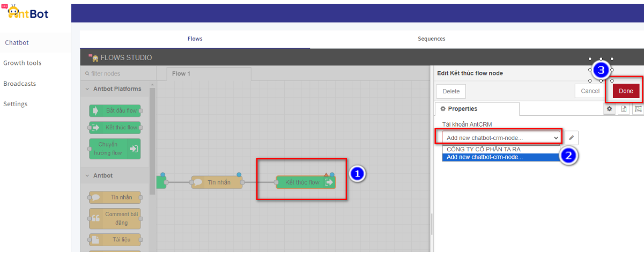Click the Tài khoản AntCRM label
This screenshot has height=258, width=644.
point(467,124)
